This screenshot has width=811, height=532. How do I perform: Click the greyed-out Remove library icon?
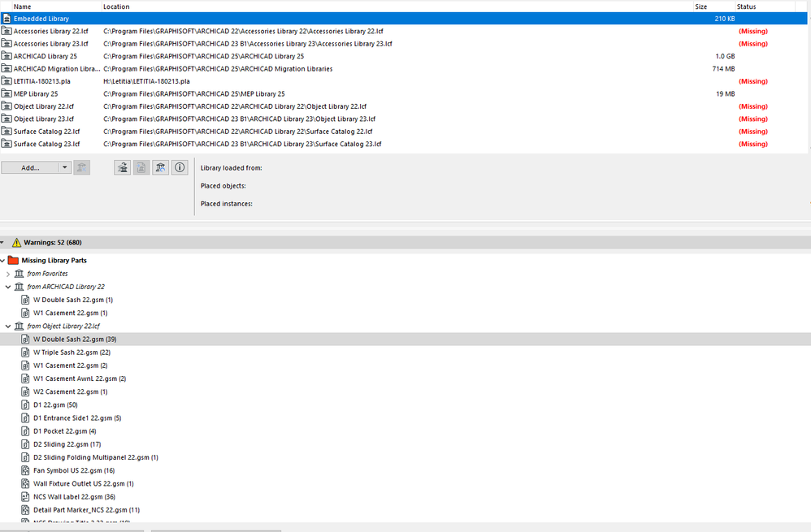[82, 167]
